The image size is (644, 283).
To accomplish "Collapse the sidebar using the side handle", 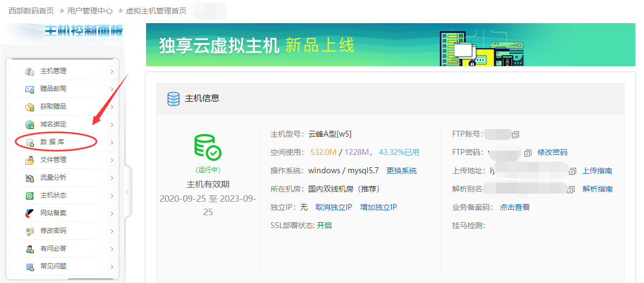I will (x=127, y=192).
